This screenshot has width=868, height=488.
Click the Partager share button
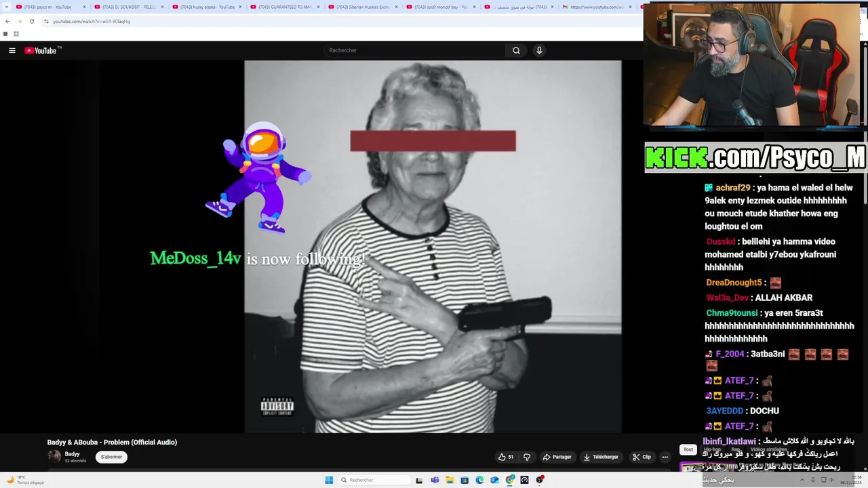[557, 457]
